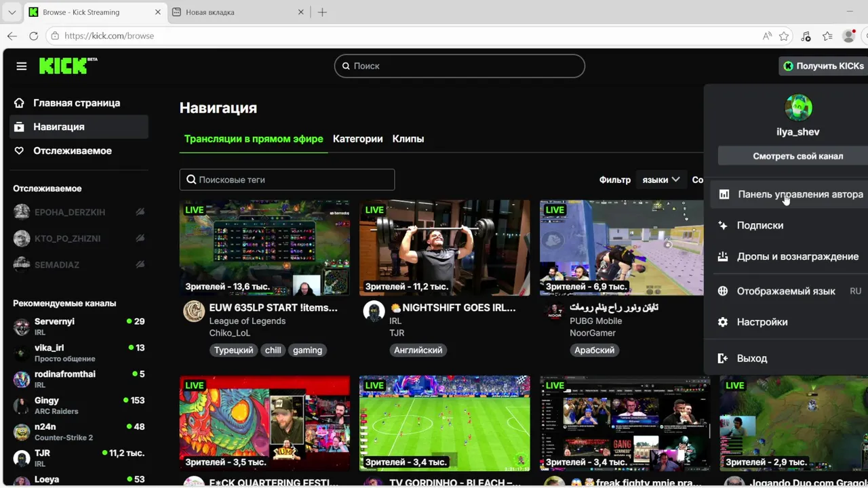The width and height of the screenshot is (868, 488).
Task: Open Отслеживаемое in the sidebar
Action: pos(79,150)
